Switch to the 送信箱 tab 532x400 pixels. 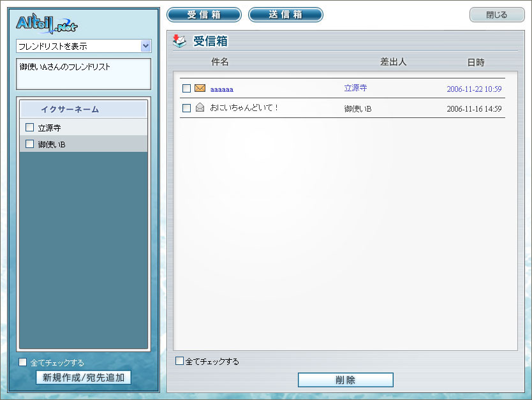[285, 15]
